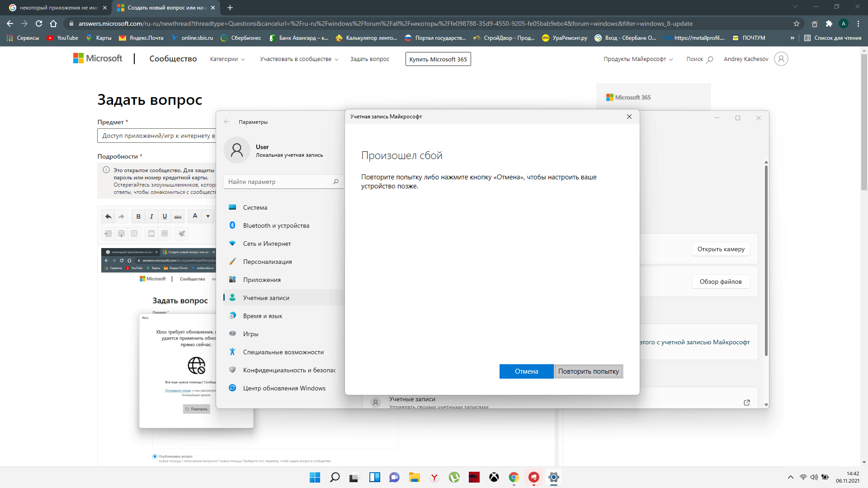Open Сеть и Интернет in Settings
Viewport: 868px width, 488px height.
point(284,244)
